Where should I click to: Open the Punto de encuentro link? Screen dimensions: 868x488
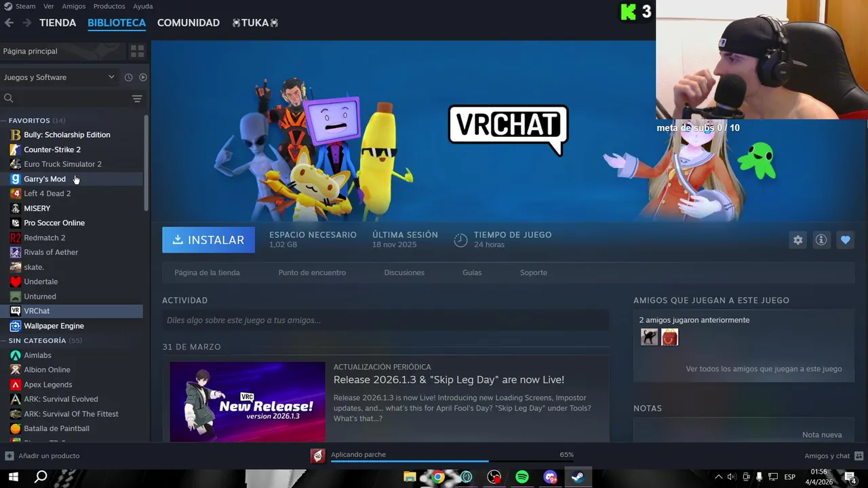[312, 272]
